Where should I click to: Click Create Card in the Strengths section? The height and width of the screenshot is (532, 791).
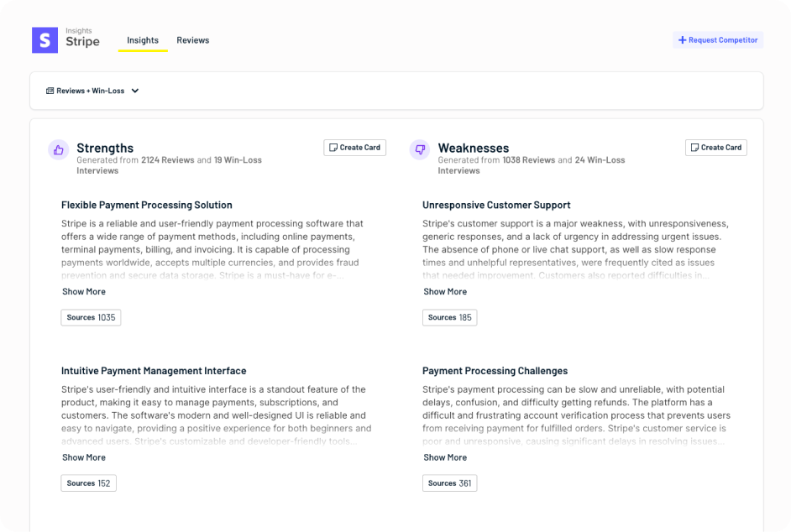click(x=355, y=148)
